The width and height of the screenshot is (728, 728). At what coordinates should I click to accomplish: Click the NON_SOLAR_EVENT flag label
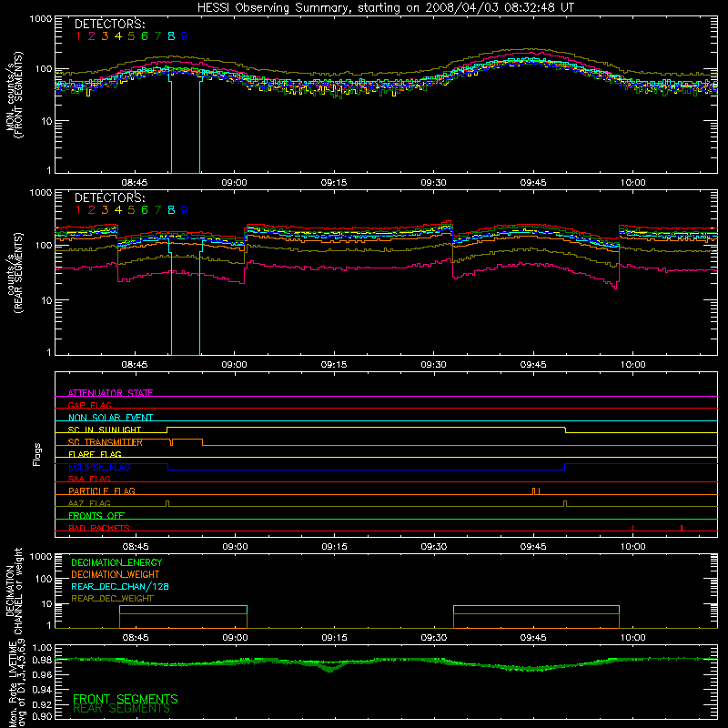[110, 418]
